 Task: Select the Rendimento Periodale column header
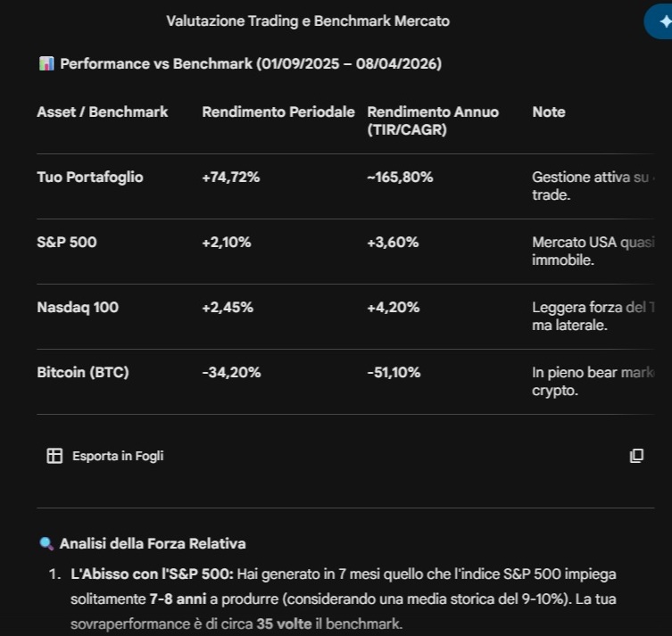(x=278, y=112)
